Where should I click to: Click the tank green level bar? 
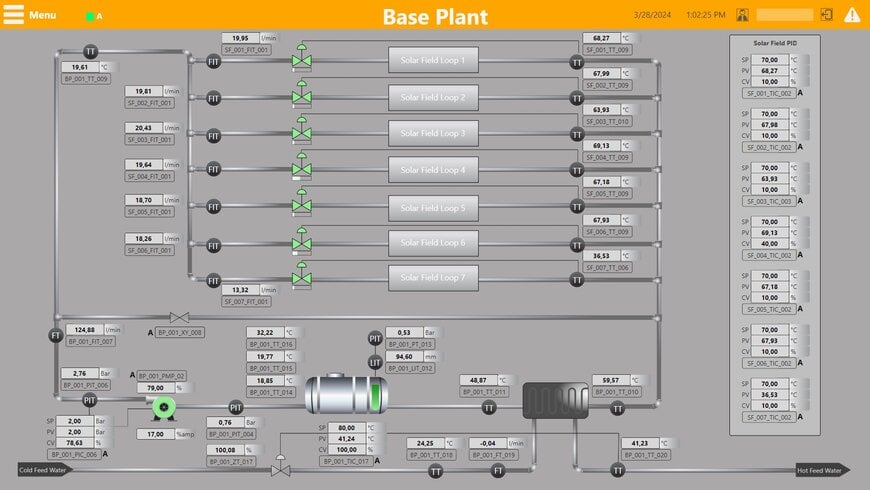click(376, 396)
